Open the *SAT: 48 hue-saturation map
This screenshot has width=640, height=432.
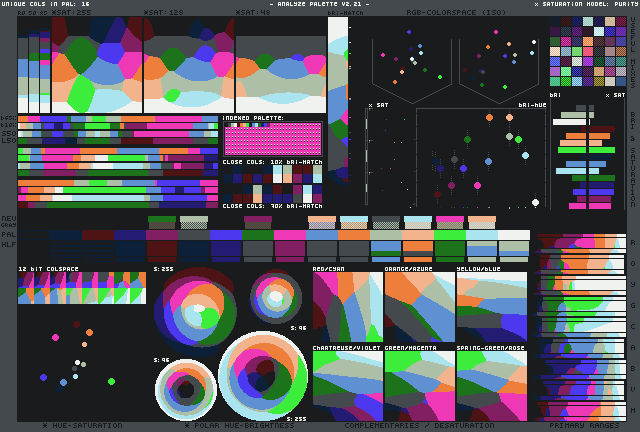tap(281, 65)
